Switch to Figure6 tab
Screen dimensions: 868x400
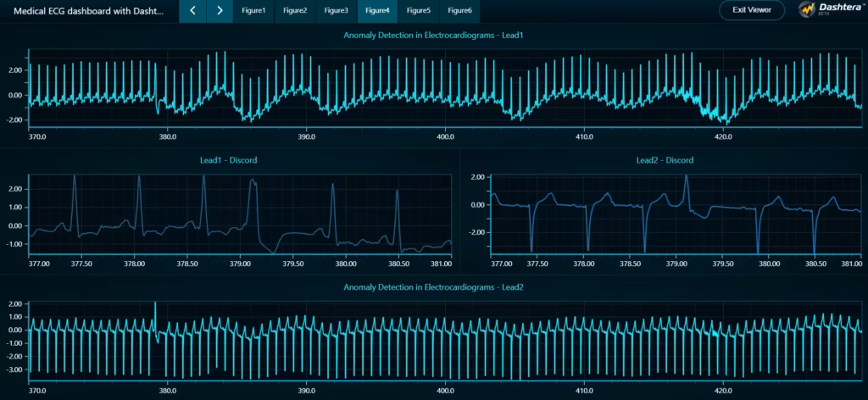click(x=460, y=10)
